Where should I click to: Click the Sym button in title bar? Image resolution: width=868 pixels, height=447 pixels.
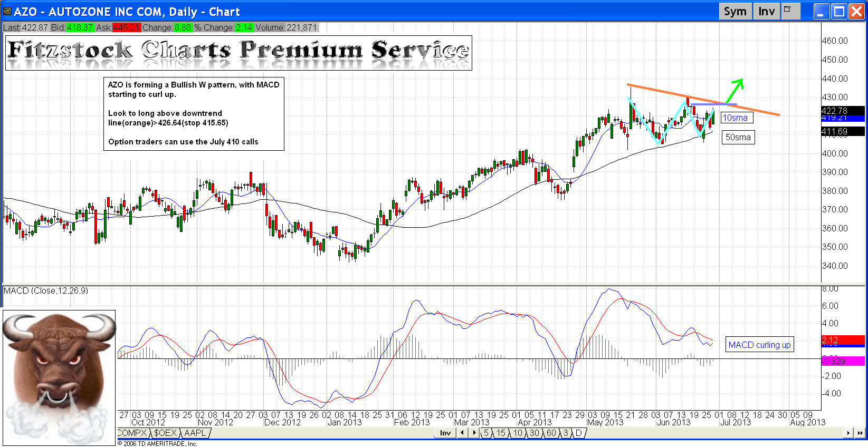(735, 12)
